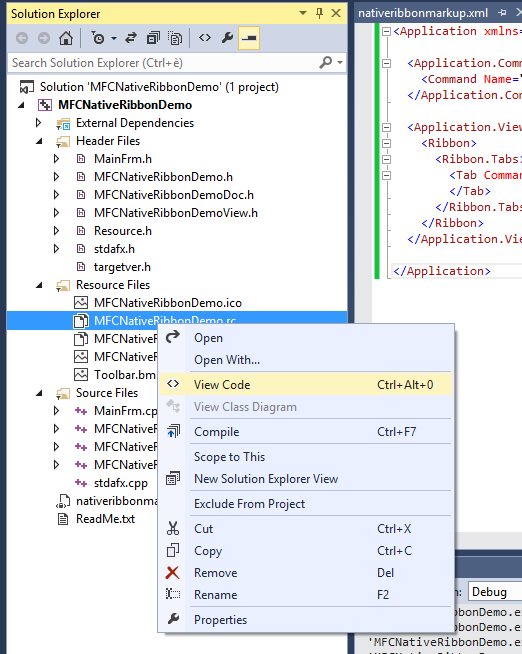The width and height of the screenshot is (522, 654).
Task: Choose Exclude From Project entry
Action: click(306, 504)
